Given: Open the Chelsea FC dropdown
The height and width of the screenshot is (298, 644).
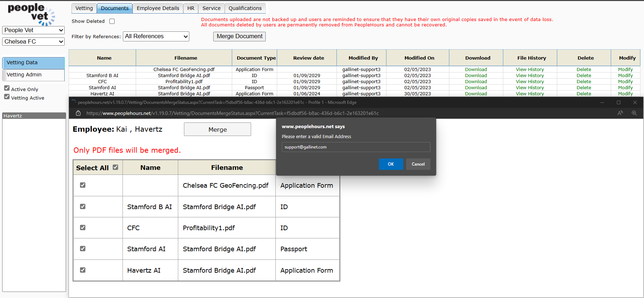Looking at the screenshot, I should [x=34, y=42].
